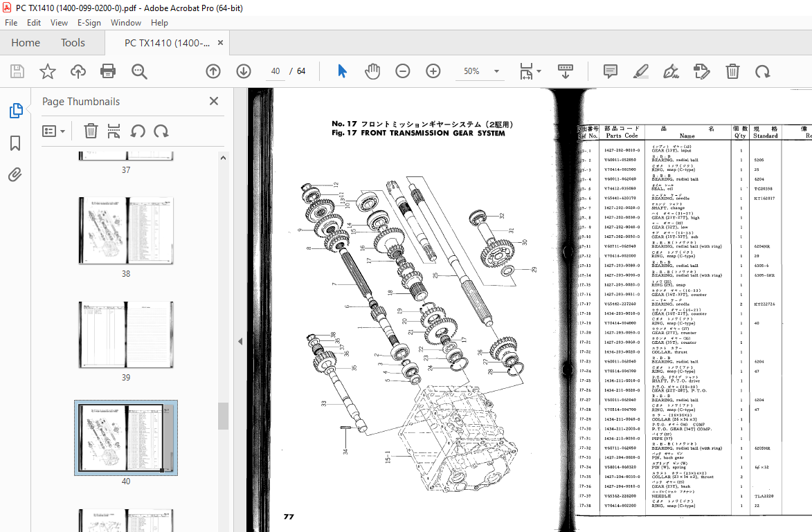The width and height of the screenshot is (812, 532).
Task: Select page 38 thumbnail
Action: 126,231
